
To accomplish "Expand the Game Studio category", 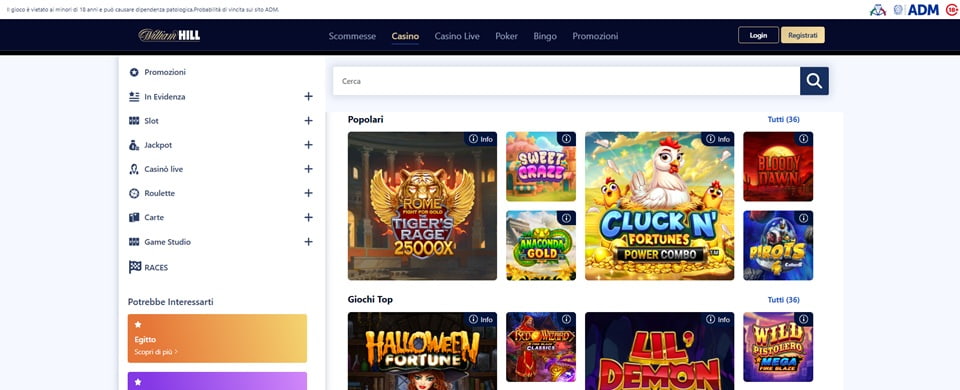I will [x=309, y=241].
